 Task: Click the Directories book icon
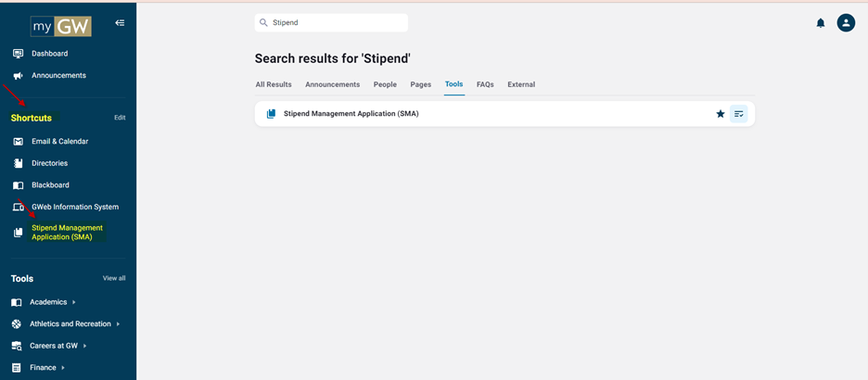pyautogui.click(x=18, y=164)
